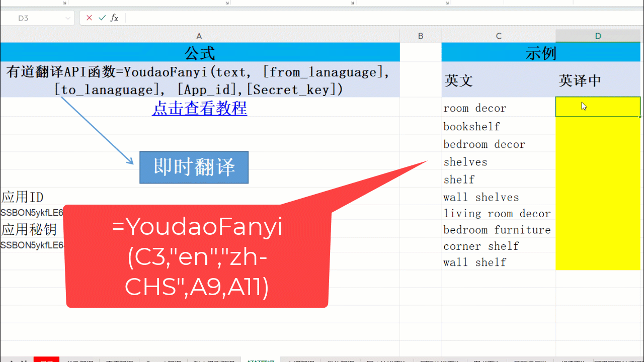Image resolution: width=644 pixels, height=362 pixels.
Task: Open the fx insert function dialog
Action: (115, 18)
